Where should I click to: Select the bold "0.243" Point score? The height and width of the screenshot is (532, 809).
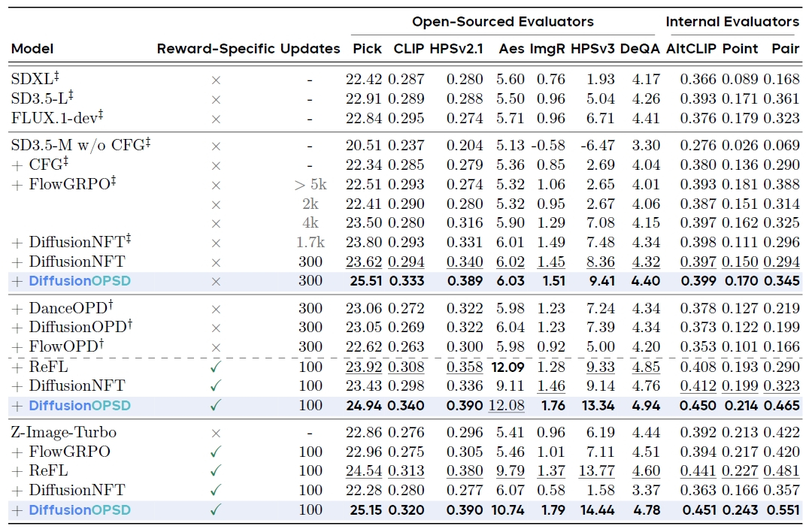click(x=741, y=510)
